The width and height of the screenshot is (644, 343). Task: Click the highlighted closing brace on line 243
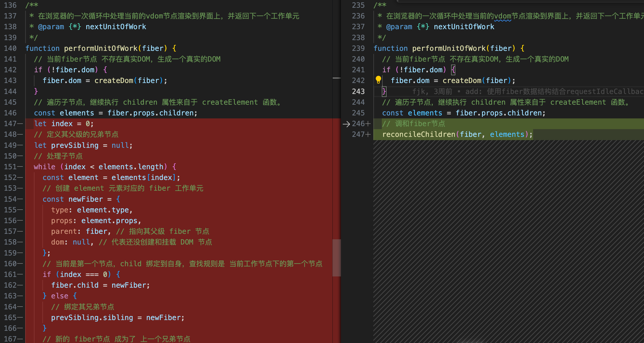coord(384,91)
